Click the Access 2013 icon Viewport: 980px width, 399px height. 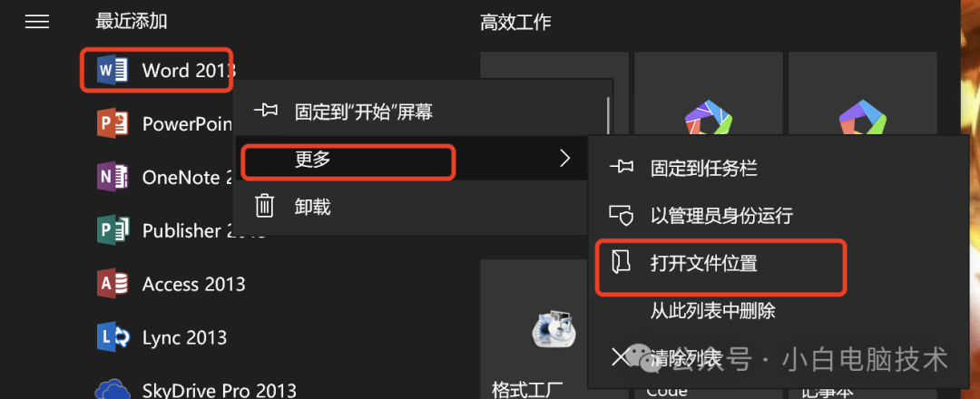coord(113,284)
